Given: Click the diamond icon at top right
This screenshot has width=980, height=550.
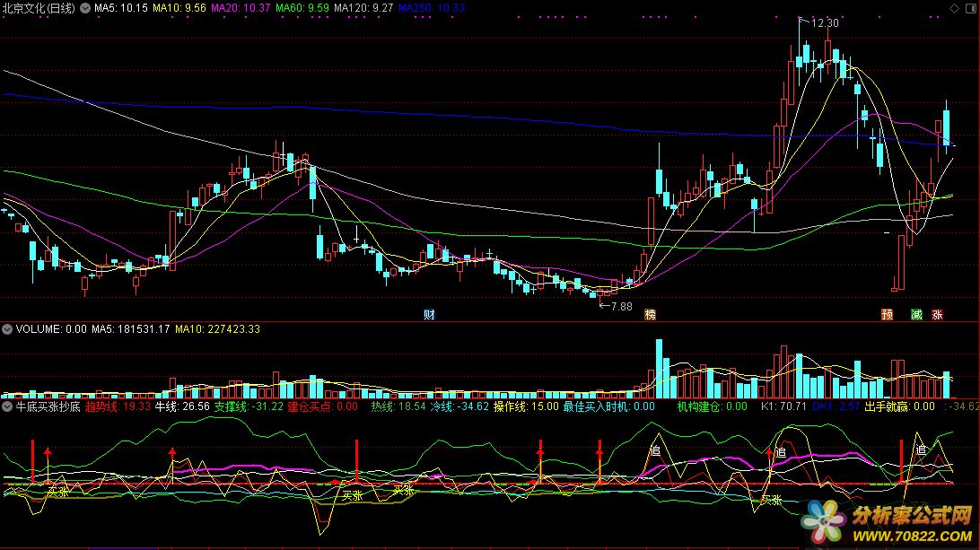Looking at the screenshot, I should pyautogui.click(x=954, y=7).
